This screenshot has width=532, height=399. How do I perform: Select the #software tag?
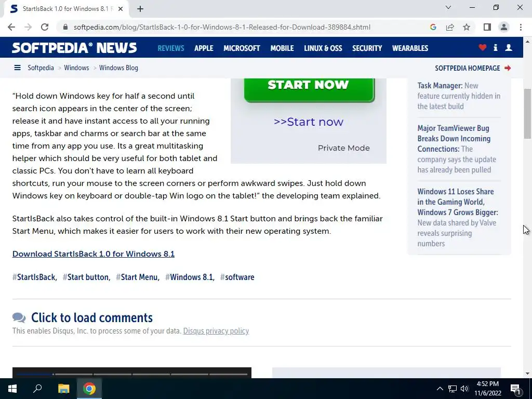tap(237, 277)
